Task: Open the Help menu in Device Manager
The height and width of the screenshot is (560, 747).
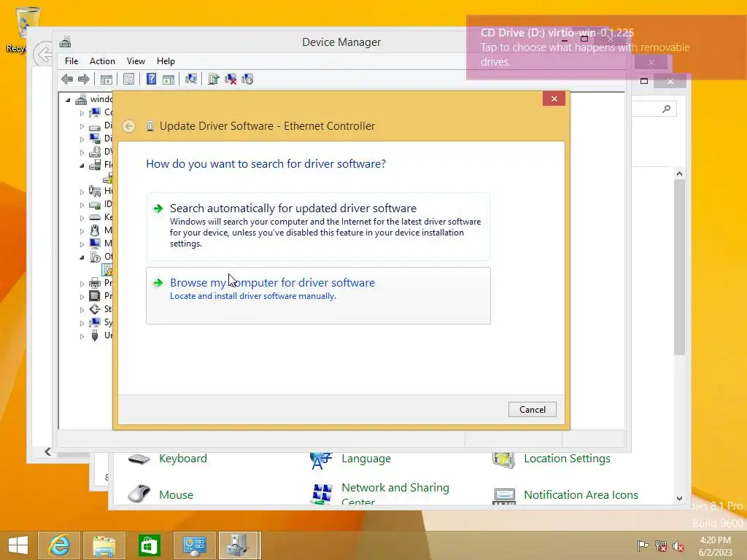Action: pyautogui.click(x=166, y=61)
